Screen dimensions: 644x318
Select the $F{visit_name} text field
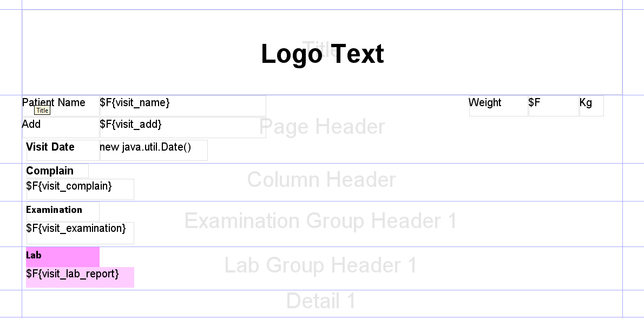(x=134, y=102)
